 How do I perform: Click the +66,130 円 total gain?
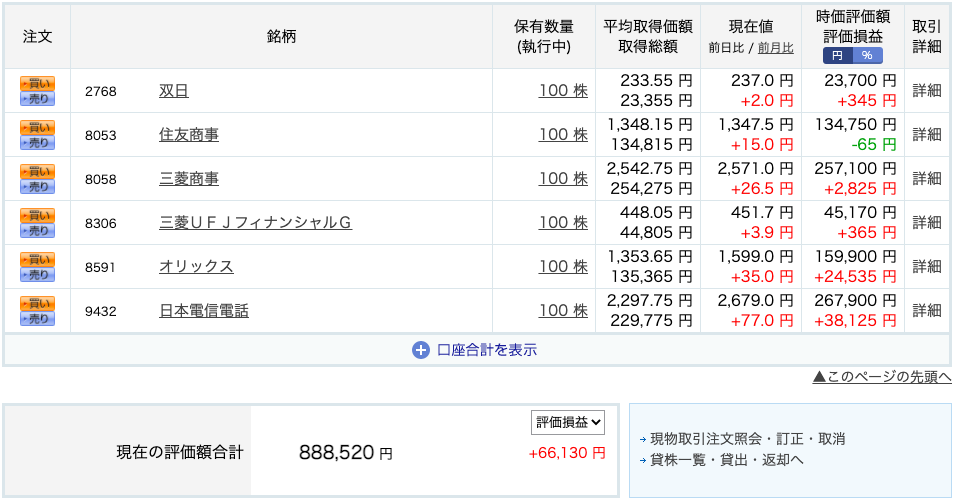click(567, 453)
